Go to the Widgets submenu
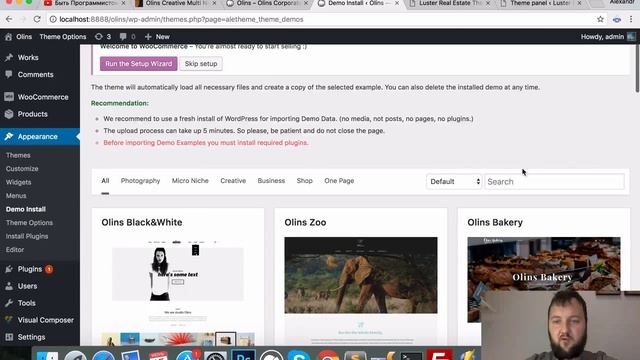 18,182
